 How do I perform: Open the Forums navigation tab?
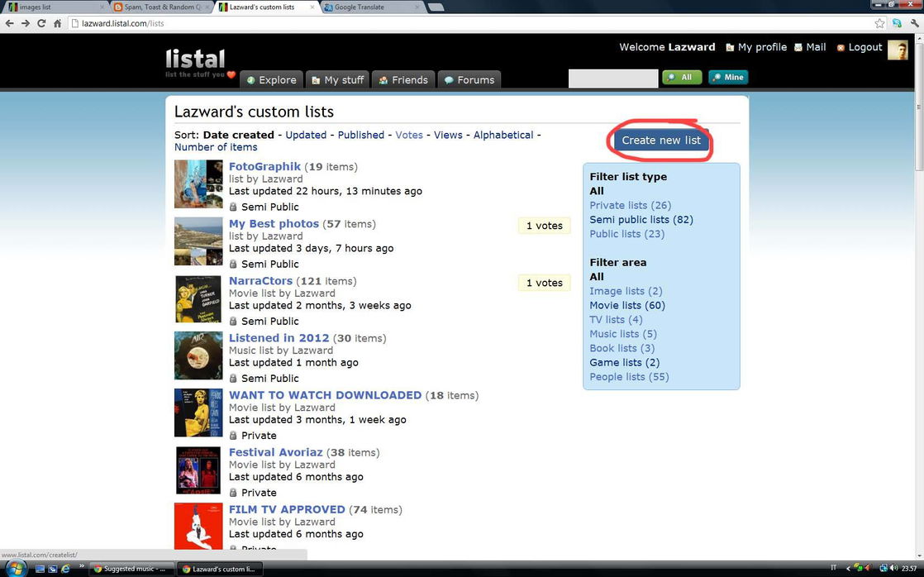pyautogui.click(x=469, y=80)
